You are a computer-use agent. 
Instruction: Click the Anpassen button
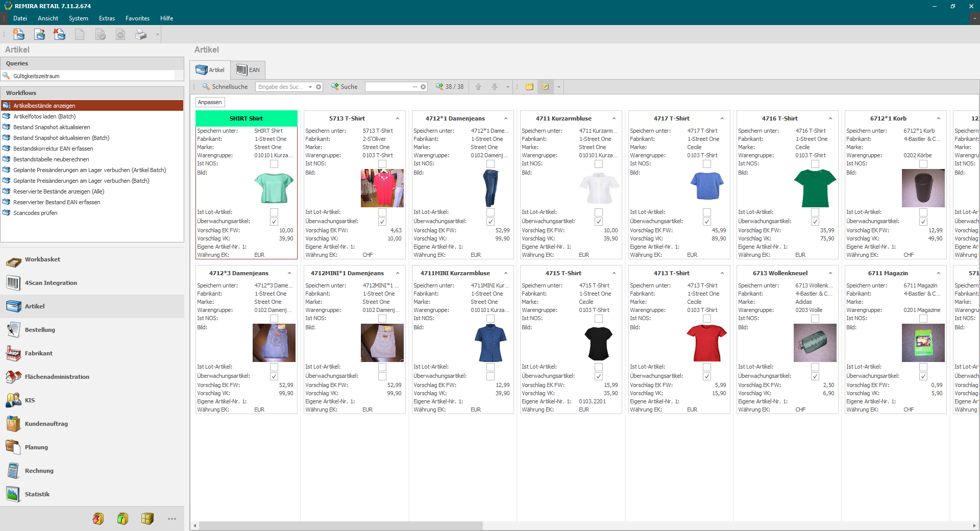(210, 102)
